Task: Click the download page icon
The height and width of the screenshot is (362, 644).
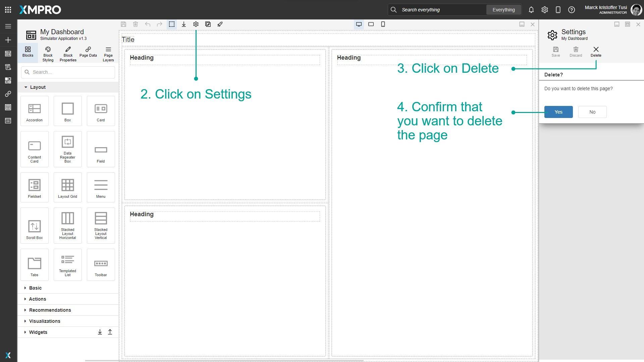Action: coord(184,24)
